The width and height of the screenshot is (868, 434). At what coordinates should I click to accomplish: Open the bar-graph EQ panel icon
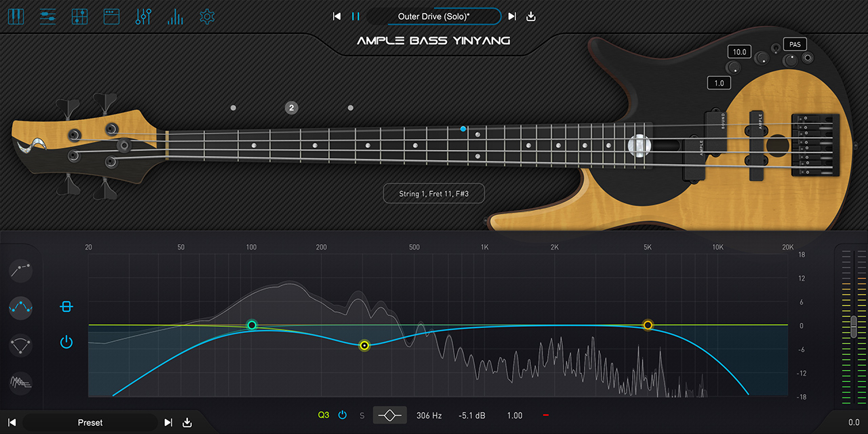(175, 16)
